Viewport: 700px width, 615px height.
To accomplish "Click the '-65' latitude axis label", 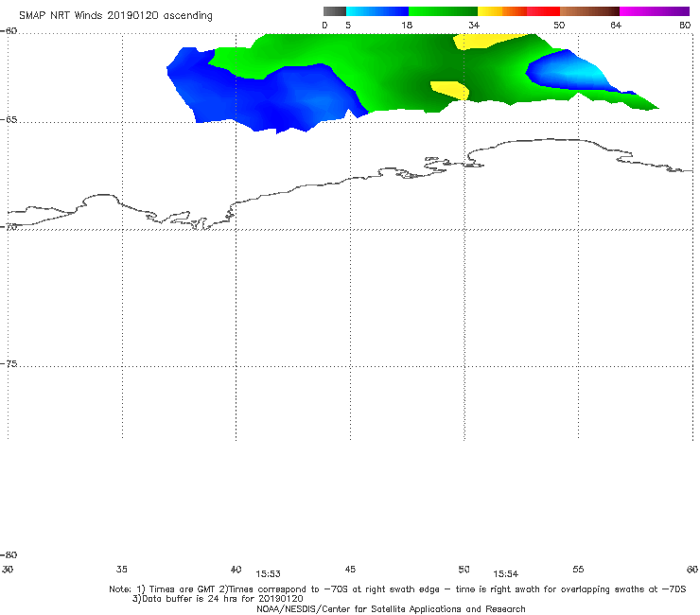I will coord(9,120).
